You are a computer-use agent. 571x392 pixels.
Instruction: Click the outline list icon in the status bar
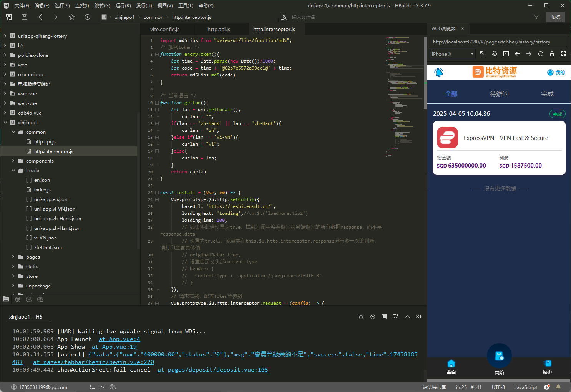92,387
